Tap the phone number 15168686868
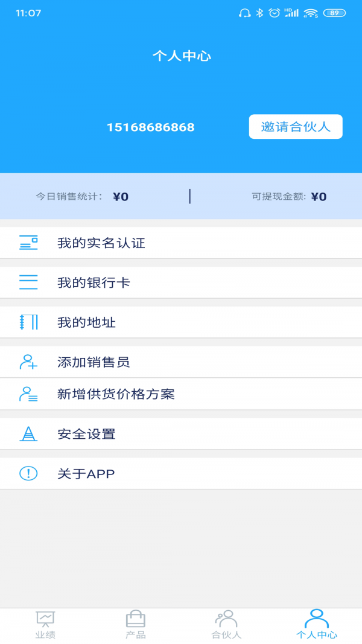The width and height of the screenshot is (362, 644). pyautogui.click(x=151, y=127)
